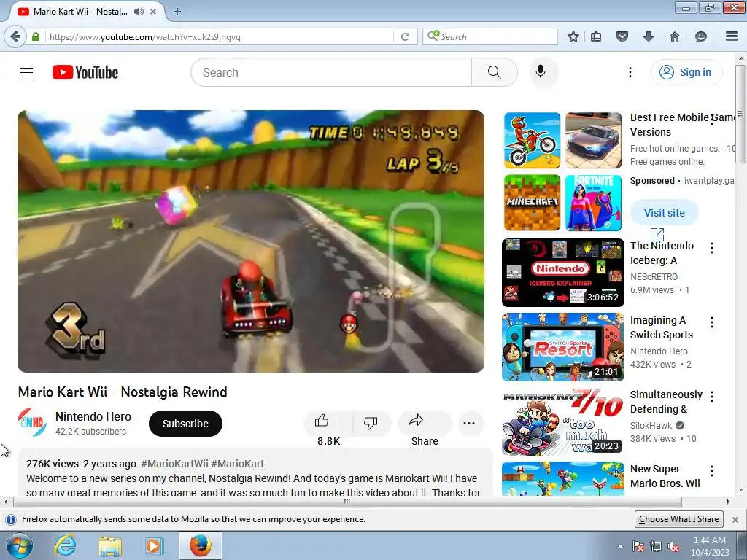Select the Mario Kart Wii browser tab
This screenshot has width=747, height=560.
point(81,12)
